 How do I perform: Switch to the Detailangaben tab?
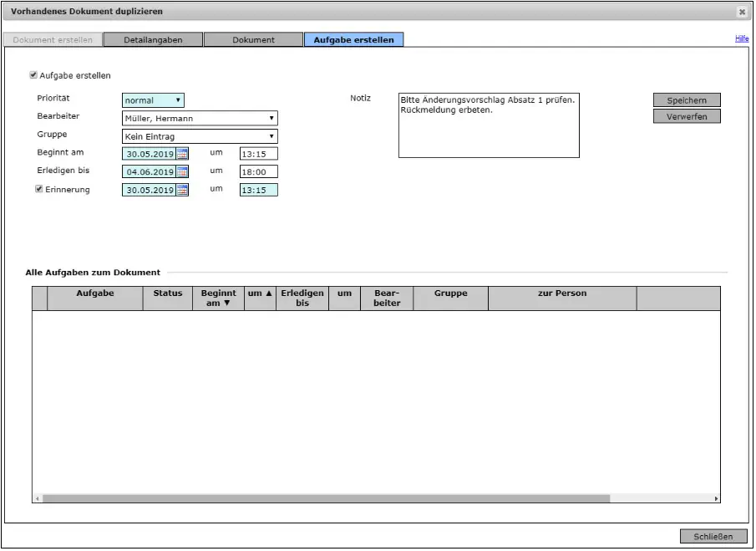[x=153, y=40]
